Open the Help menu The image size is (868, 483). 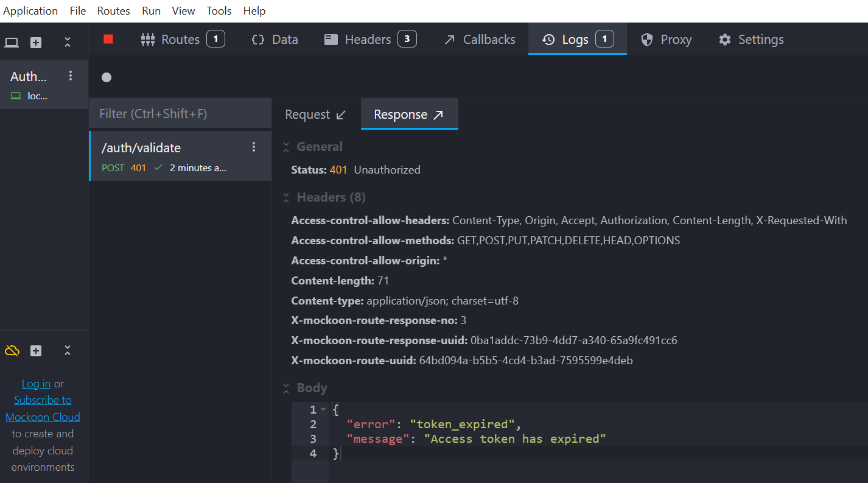point(254,11)
